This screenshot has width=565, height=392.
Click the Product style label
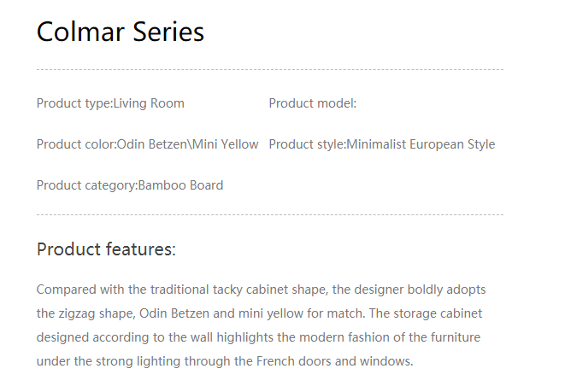[x=306, y=144]
